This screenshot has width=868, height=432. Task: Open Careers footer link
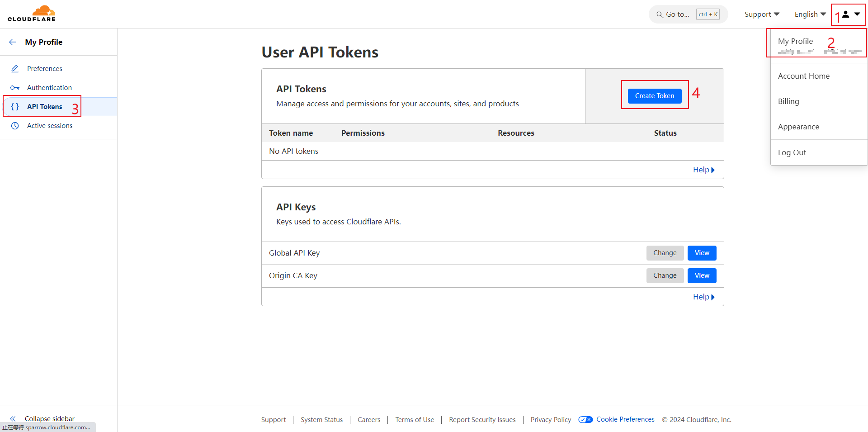tap(369, 420)
